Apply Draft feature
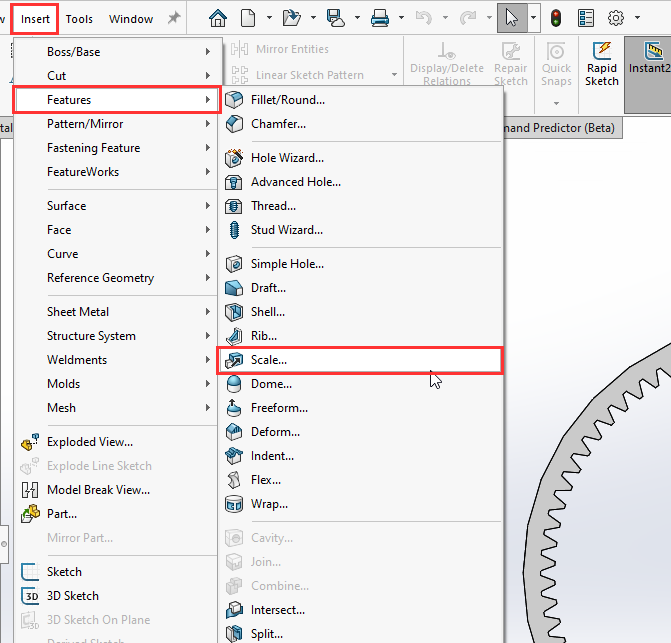 click(360, 288)
